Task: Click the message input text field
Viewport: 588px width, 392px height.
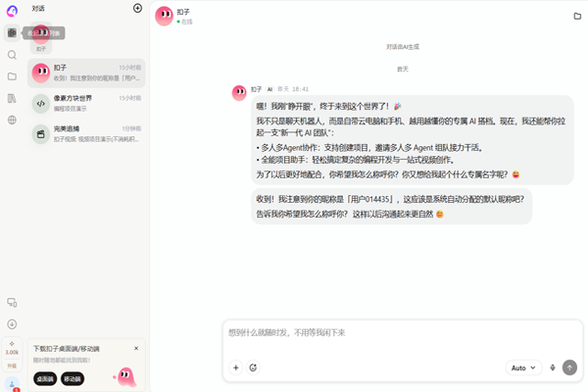Action: coord(403,336)
